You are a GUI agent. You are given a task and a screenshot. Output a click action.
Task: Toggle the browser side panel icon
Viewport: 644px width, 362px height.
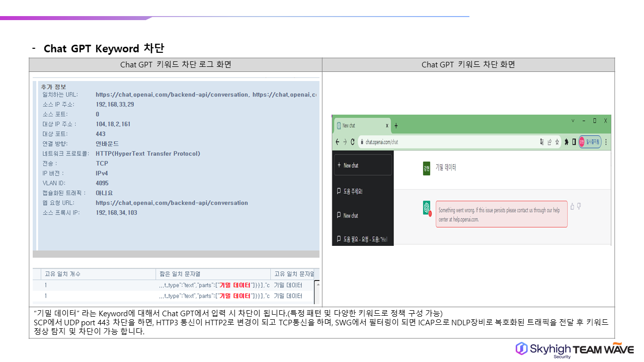pyautogui.click(x=574, y=142)
